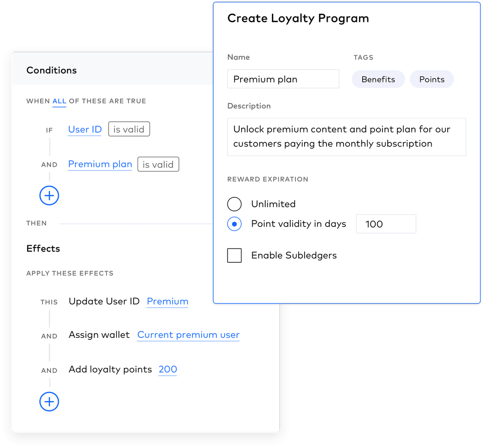Click the User ID condition link
The width and height of the screenshot is (483, 448).
tap(85, 129)
